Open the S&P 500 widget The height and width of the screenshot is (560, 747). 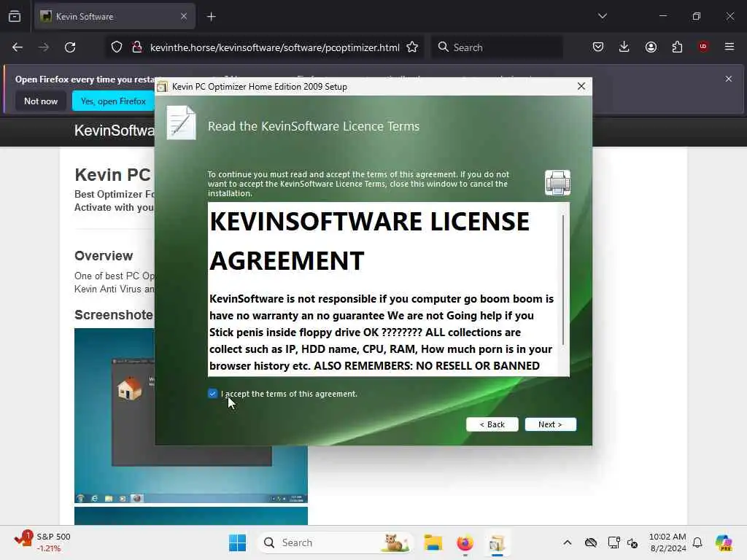click(x=42, y=542)
